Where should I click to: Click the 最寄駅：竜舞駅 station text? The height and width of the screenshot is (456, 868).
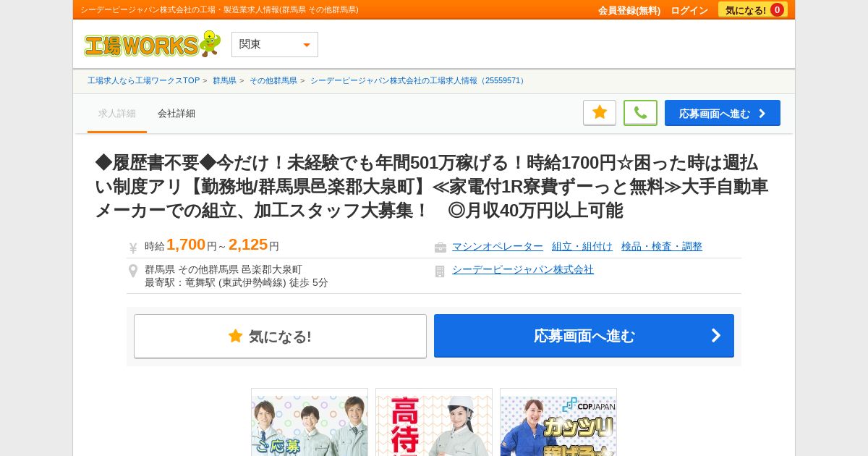(237, 282)
